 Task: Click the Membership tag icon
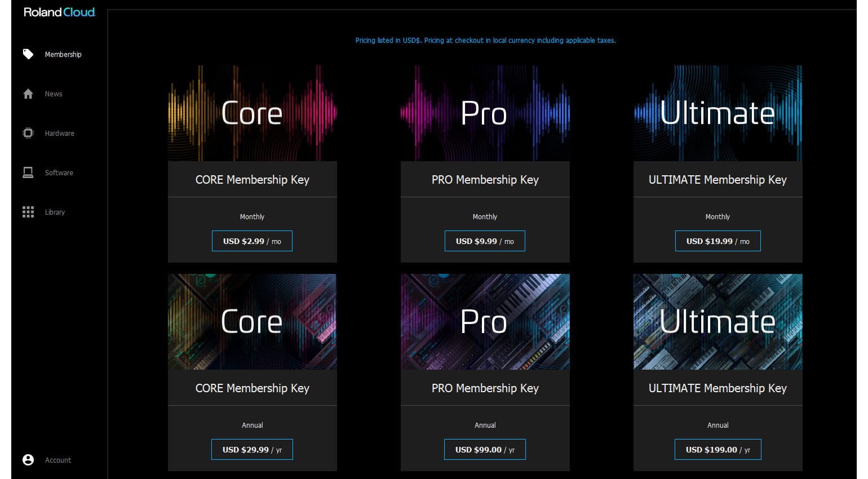tap(28, 54)
